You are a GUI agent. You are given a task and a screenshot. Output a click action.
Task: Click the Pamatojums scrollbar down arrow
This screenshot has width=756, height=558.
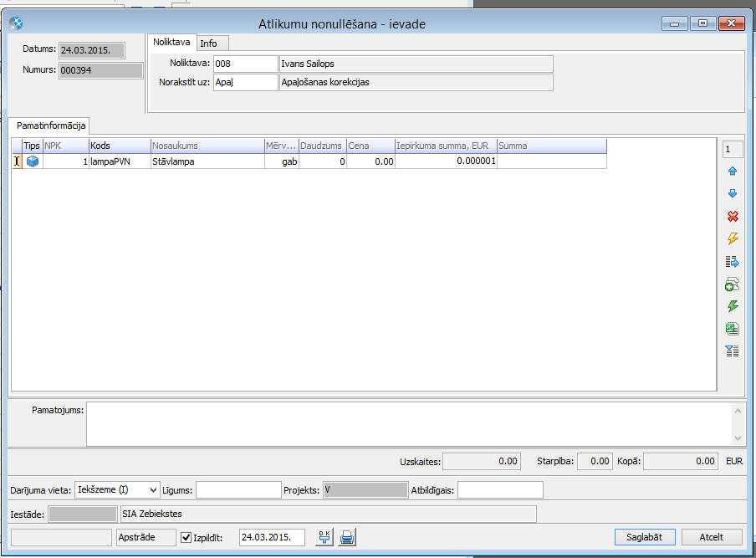pos(738,438)
